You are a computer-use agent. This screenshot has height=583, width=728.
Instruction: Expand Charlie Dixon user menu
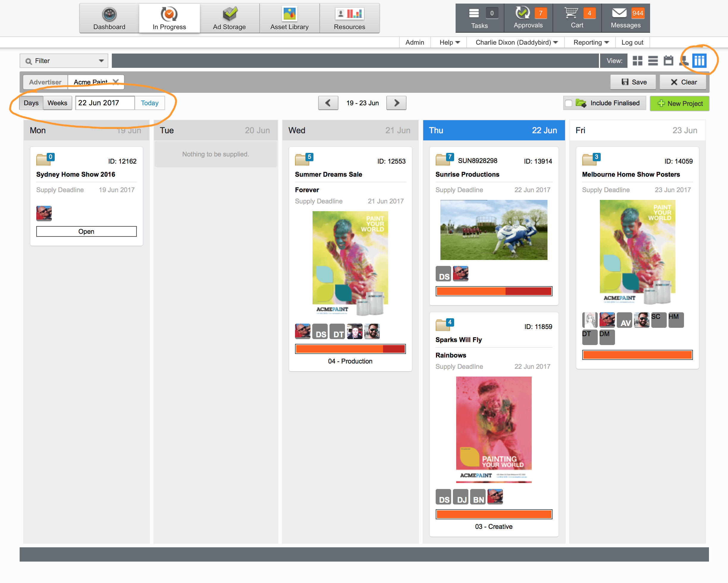coord(516,43)
